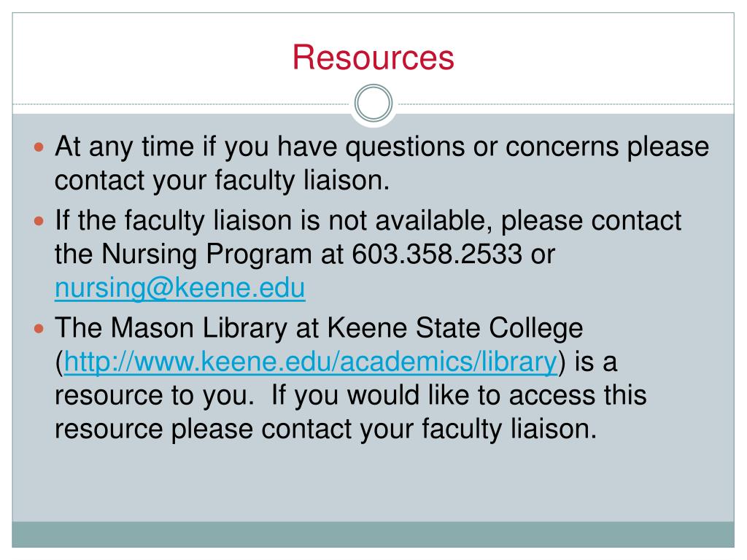Open the nursing@keene.edu email link
Viewport: 747px width, 560px height.
[x=179, y=288]
